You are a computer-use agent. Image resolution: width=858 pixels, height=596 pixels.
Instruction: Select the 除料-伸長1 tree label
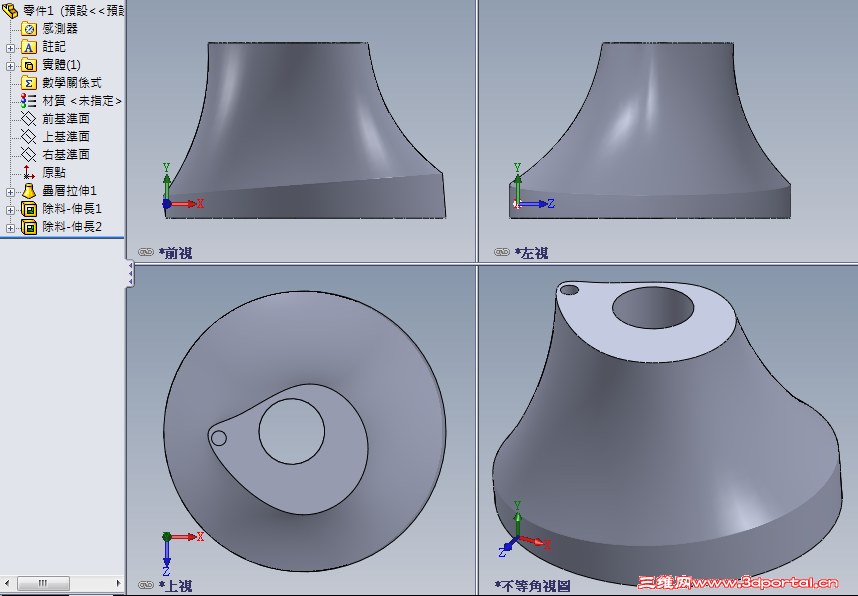tap(72, 209)
